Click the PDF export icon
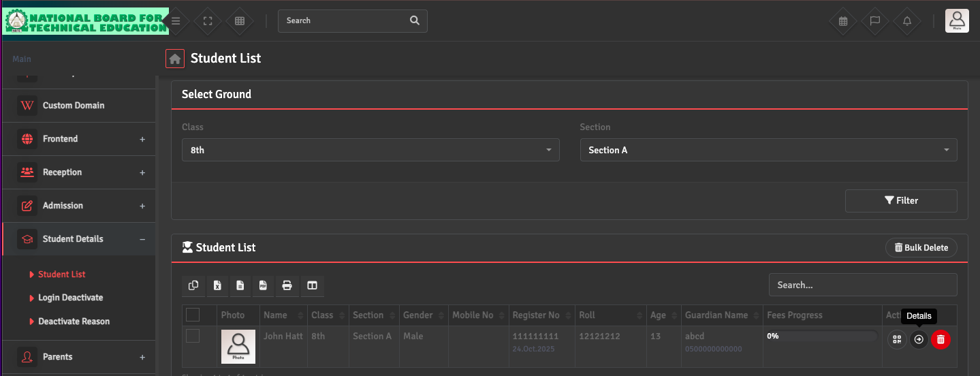Image resolution: width=980 pixels, height=376 pixels. coord(264,285)
